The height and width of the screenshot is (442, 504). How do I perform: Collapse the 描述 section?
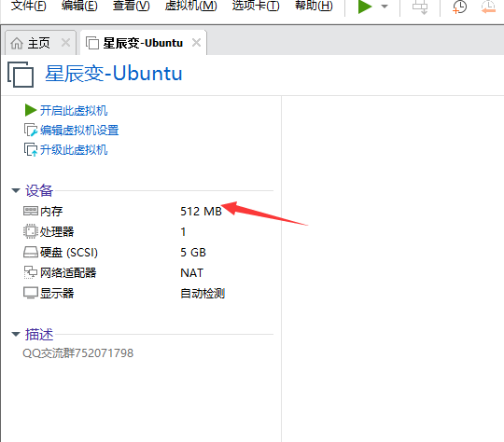[x=16, y=335]
